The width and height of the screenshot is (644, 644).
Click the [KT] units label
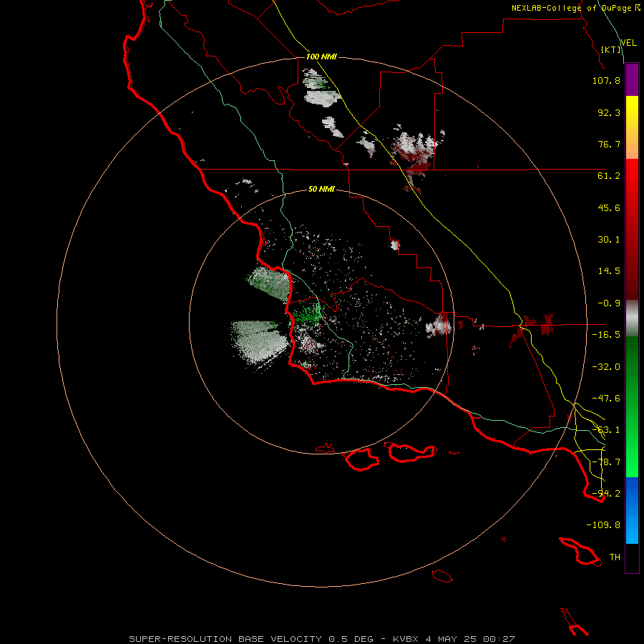pyautogui.click(x=611, y=49)
